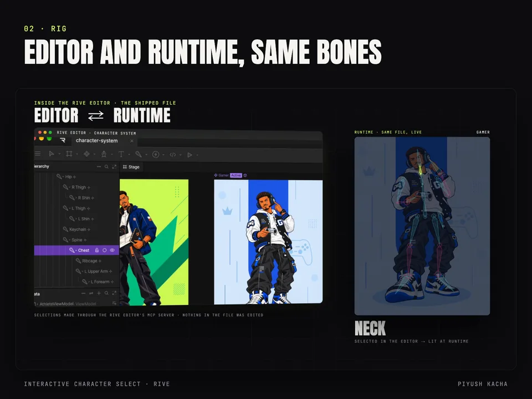The width and height of the screenshot is (532, 399).
Task: Search in the Hierarchy panel
Action: [106, 167]
